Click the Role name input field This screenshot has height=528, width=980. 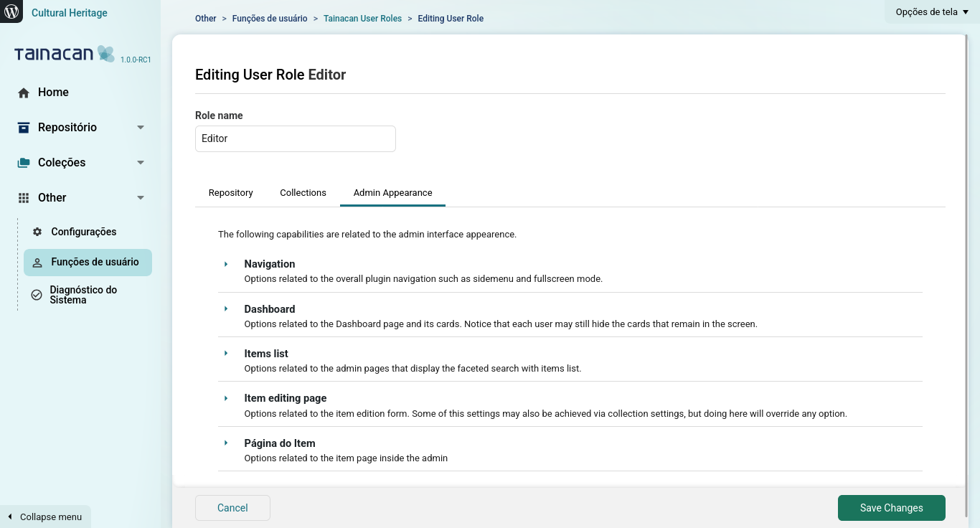(295, 139)
